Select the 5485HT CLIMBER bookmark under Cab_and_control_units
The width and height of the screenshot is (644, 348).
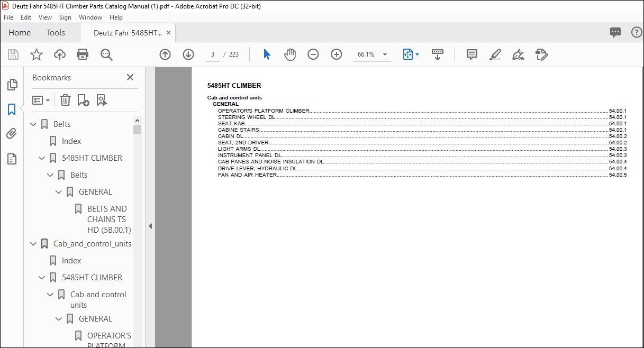pos(92,278)
